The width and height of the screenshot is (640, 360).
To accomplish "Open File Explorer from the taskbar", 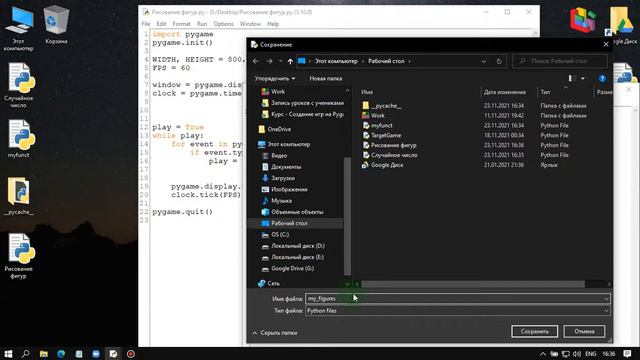I will (44, 353).
